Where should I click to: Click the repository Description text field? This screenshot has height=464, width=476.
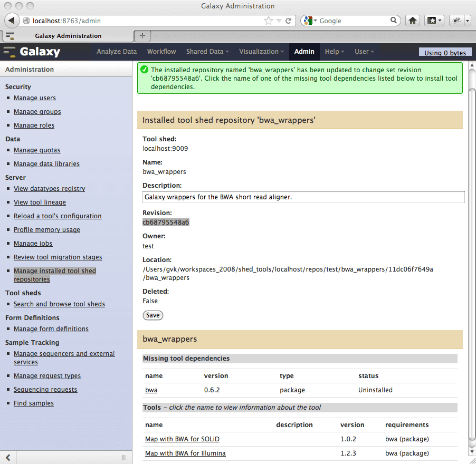click(x=303, y=197)
